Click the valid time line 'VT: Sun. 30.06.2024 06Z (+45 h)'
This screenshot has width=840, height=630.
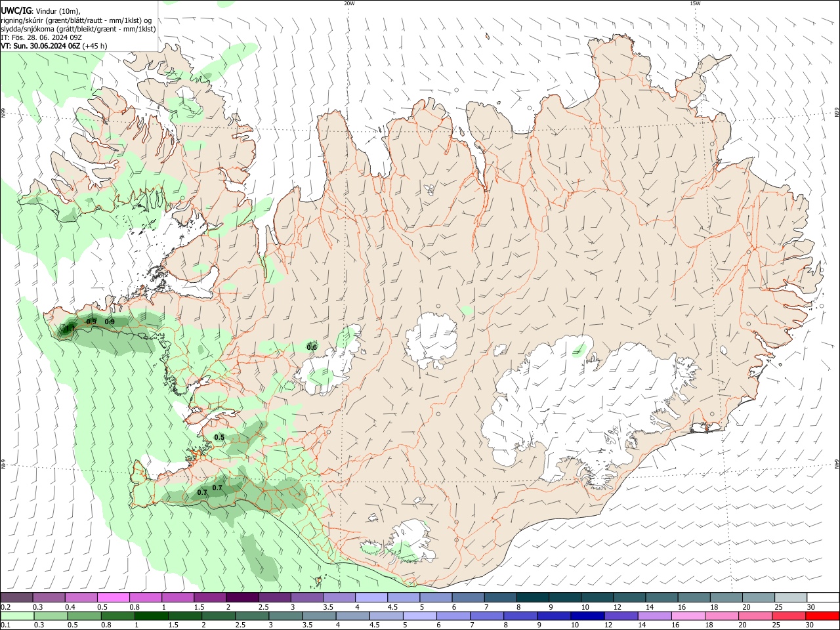click(54, 46)
